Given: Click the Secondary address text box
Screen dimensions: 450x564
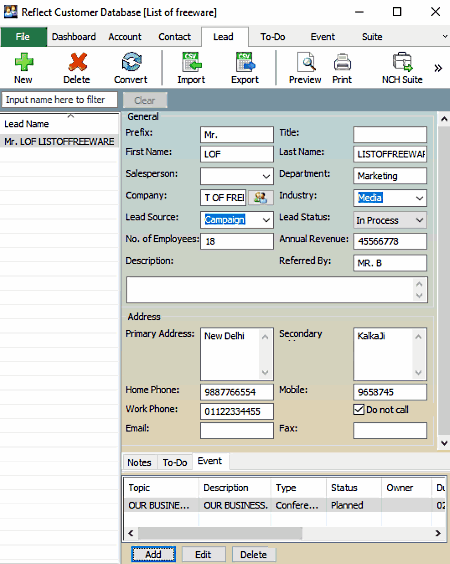Looking at the screenshot, I should pyautogui.click(x=390, y=354).
